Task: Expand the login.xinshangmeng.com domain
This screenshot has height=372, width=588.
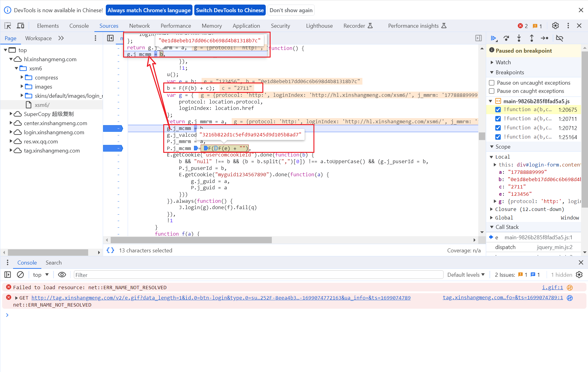Action: [11, 132]
